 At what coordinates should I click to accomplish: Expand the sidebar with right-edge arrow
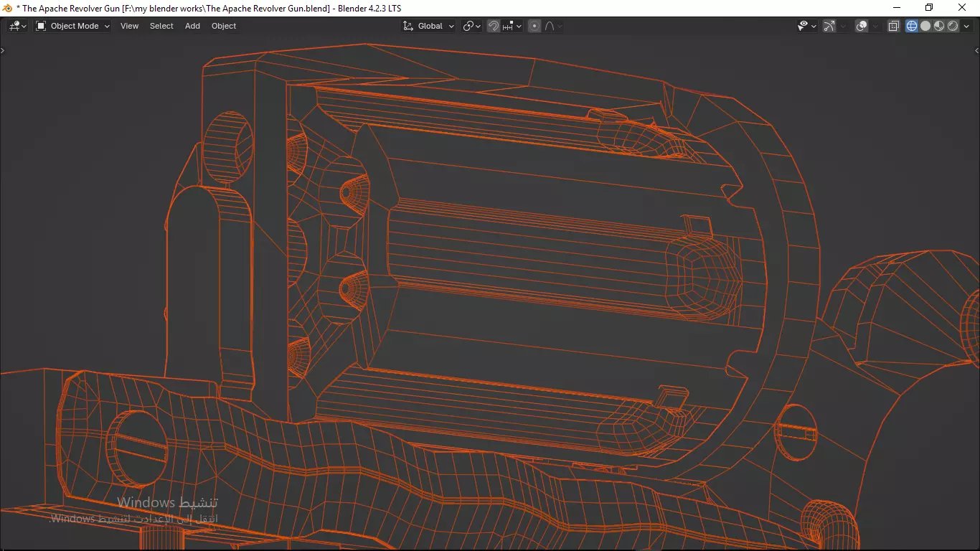tap(976, 50)
